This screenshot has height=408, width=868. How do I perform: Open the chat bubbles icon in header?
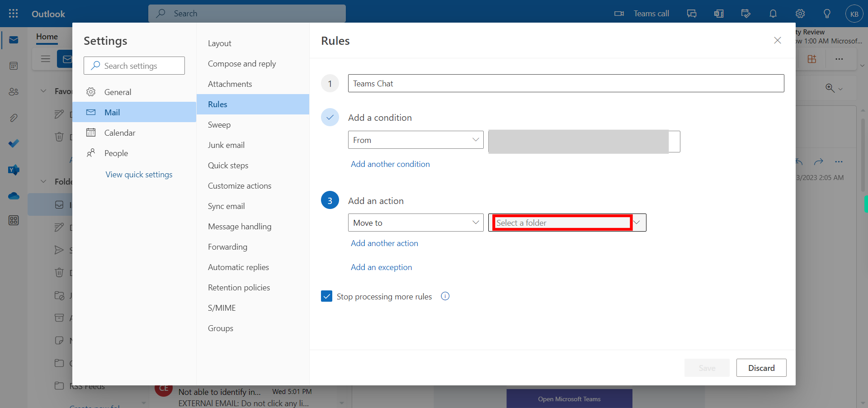pos(692,14)
